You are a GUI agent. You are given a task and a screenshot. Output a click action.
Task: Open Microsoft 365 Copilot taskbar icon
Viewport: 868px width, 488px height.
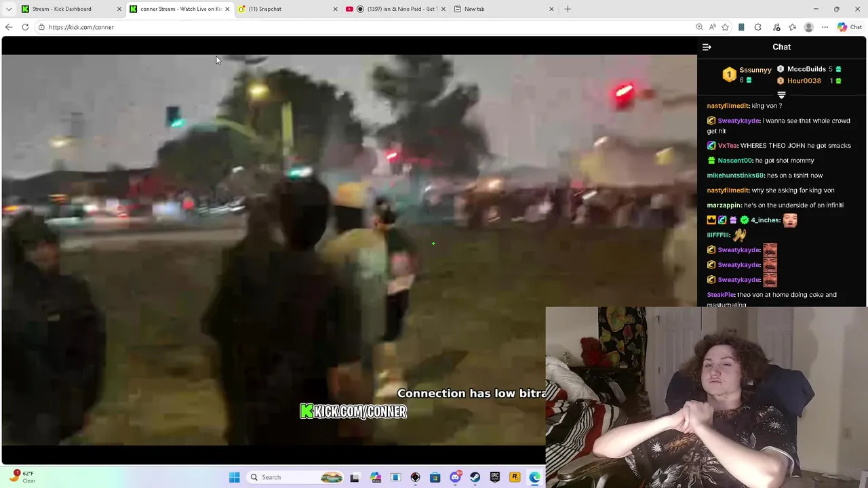[376, 477]
